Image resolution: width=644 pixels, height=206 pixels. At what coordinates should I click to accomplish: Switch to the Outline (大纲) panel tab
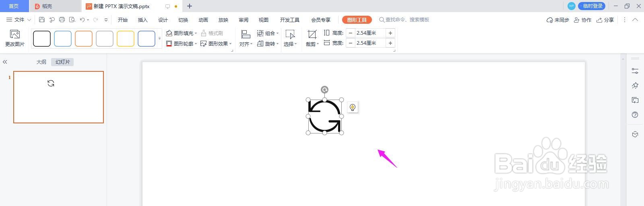(41, 62)
